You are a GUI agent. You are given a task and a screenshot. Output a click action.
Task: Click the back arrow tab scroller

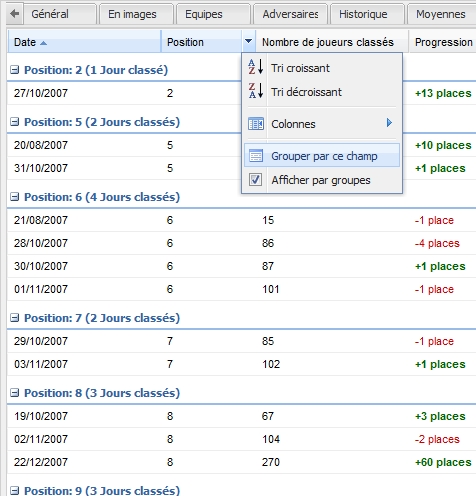pos(15,14)
